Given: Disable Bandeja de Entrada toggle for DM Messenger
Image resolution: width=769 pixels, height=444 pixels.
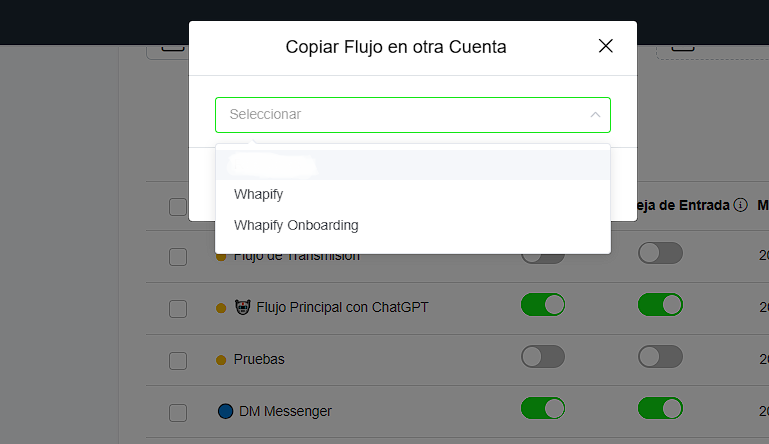Looking at the screenshot, I should click(660, 408).
